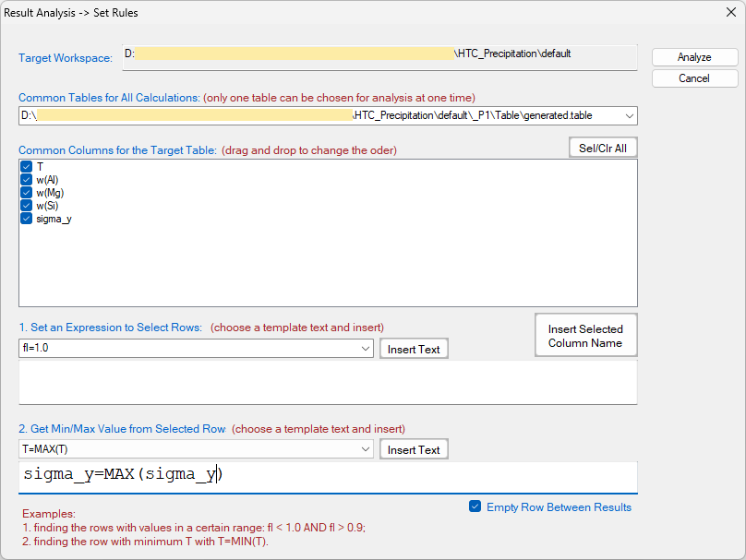Click Insert Text next to T=MAX(T)

click(414, 449)
